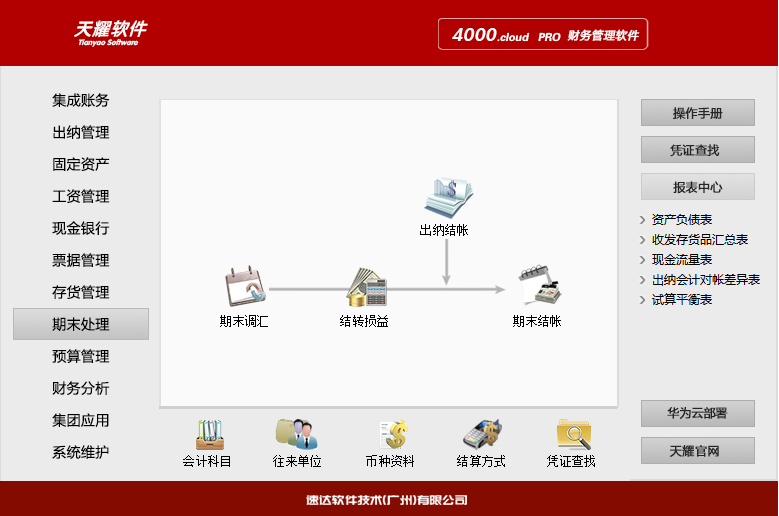Open the 往来单位 people icon
The image size is (779, 516).
point(297,434)
